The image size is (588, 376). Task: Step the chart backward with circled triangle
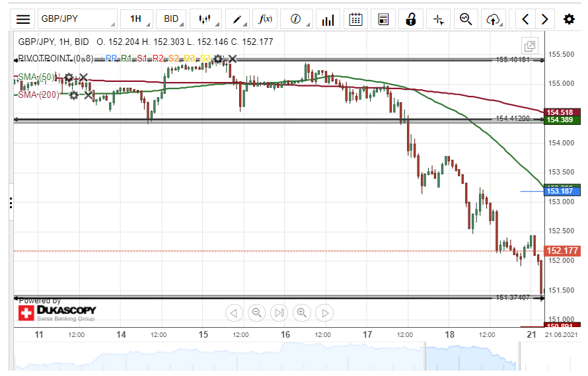click(234, 313)
